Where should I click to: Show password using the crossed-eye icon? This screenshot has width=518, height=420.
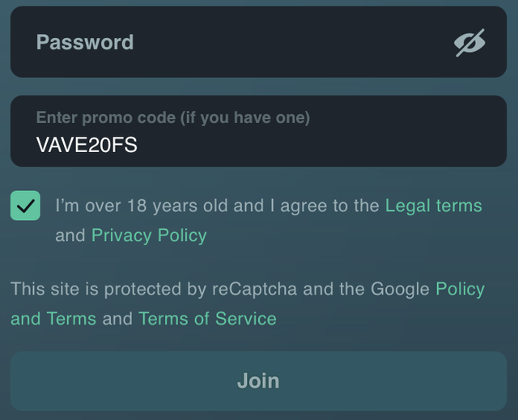(x=469, y=43)
